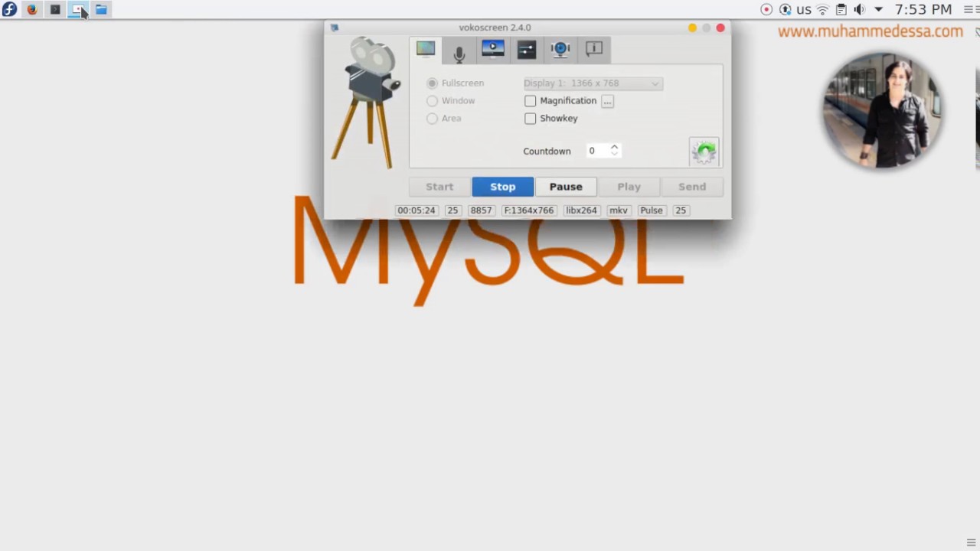Open the file manager panel icon
Viewport: 980px width, 551px height.
pyautogui.click(x=101, y=9)
